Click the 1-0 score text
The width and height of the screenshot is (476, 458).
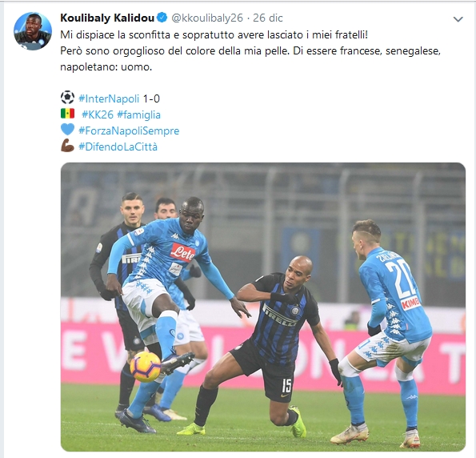pyautogui.click(x=151, y=98)
